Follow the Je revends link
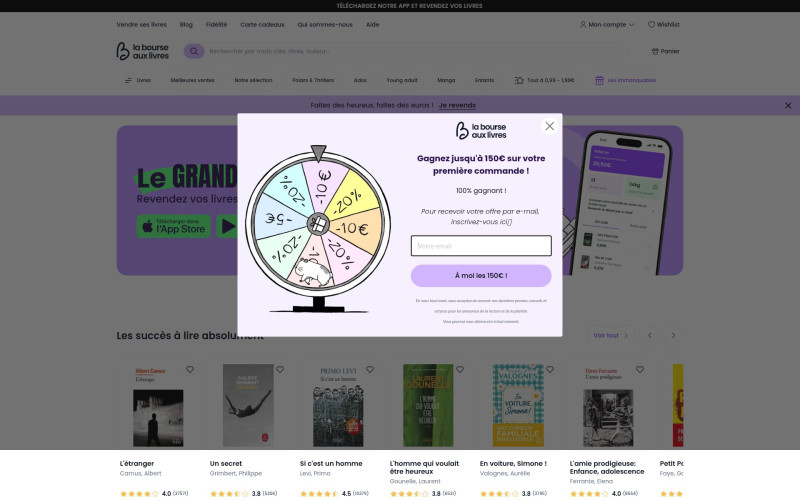 (457, 106)
